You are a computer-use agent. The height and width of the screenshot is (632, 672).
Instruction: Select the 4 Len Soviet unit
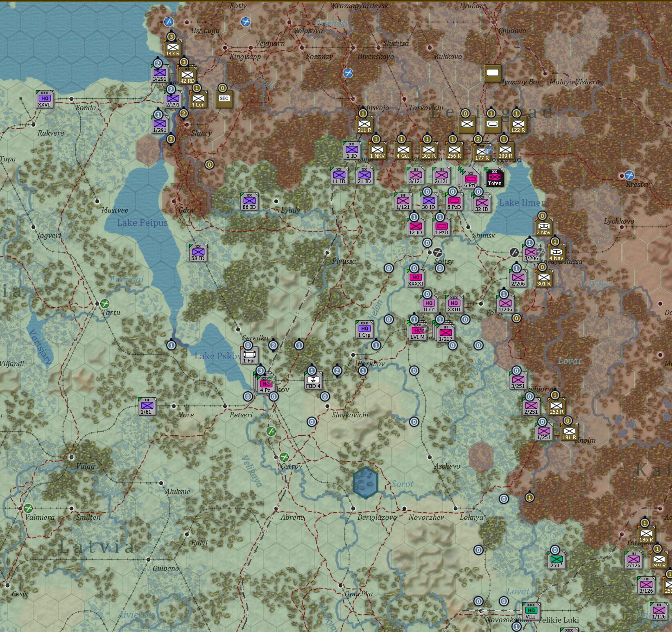[x=198, y=99]
